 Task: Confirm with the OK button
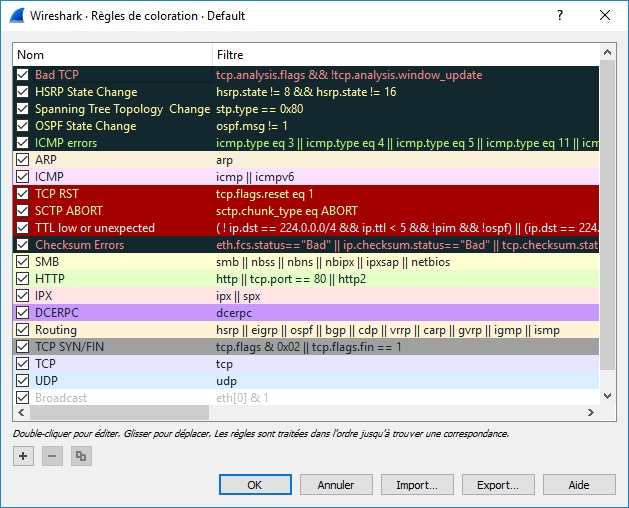point(255,485)
